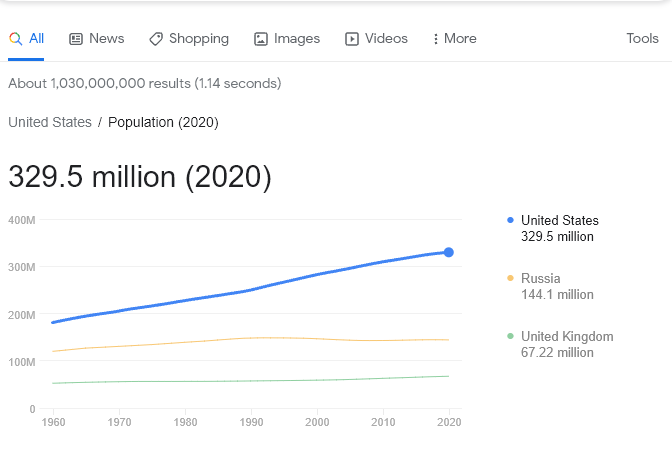The image size is (672, 450).
Task: Click the blue United States legend dot
Action: [x=510, y=220]
